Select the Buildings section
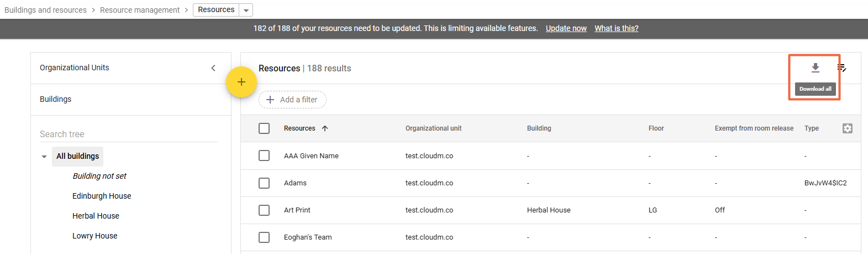 tap(55, 99)
